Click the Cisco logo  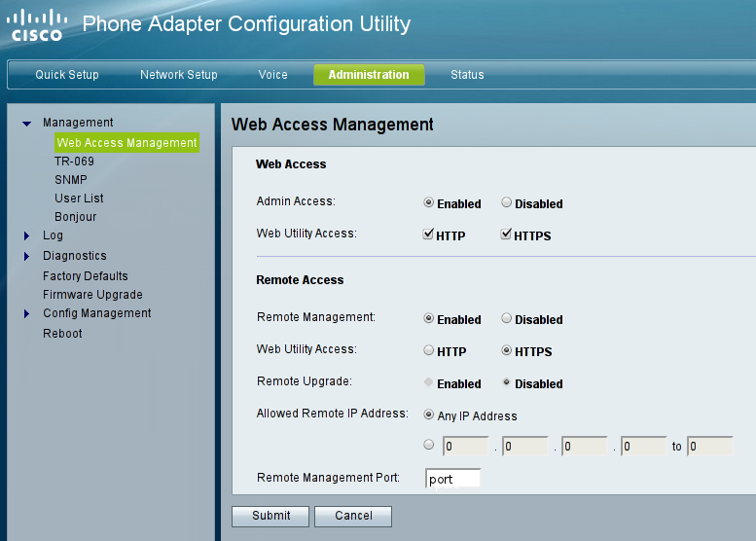click(x=36, y=25)
